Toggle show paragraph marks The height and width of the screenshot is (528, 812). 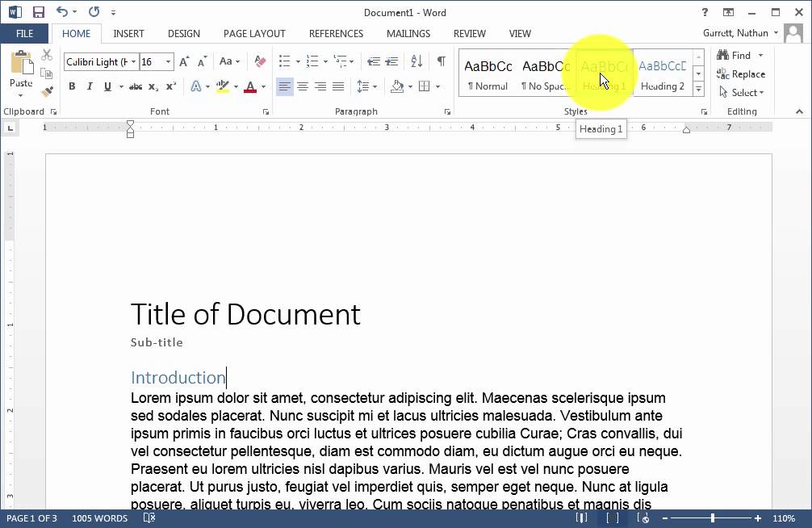point(442,61)
